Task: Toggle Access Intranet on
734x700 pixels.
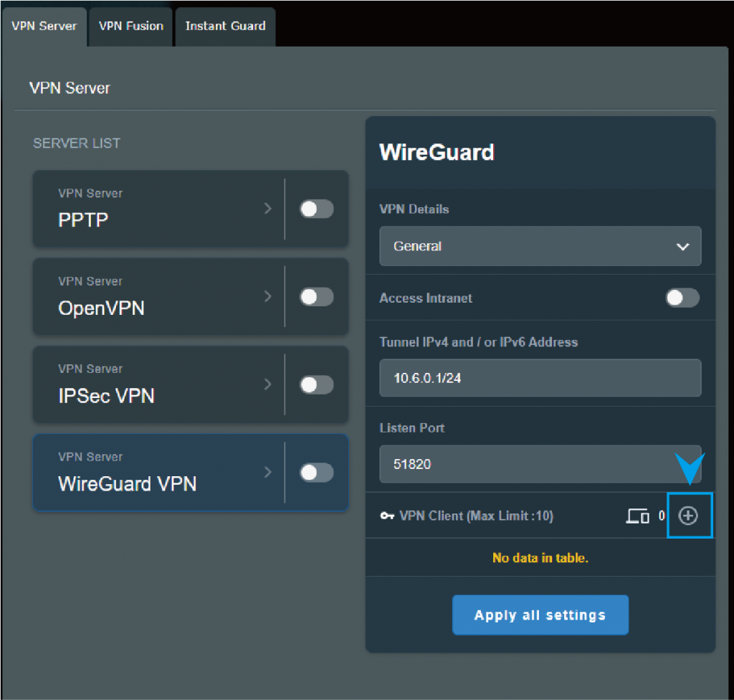Action: click(682, 298)
